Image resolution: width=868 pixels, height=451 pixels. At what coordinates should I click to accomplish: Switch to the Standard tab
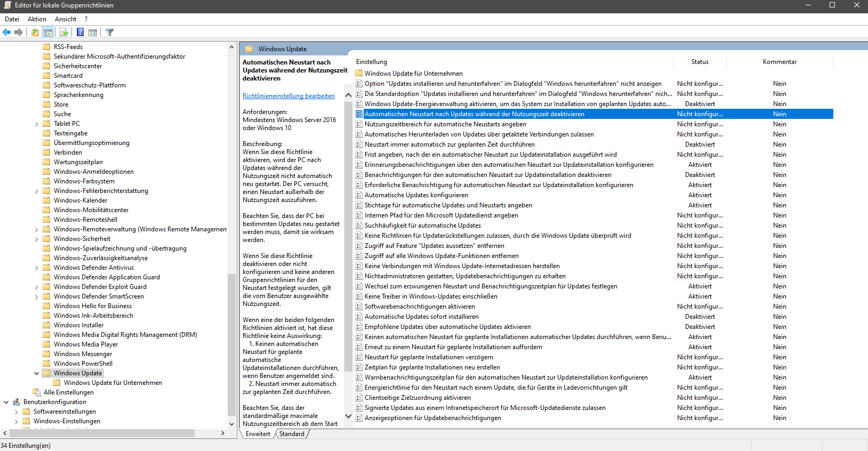click(292, 434)
